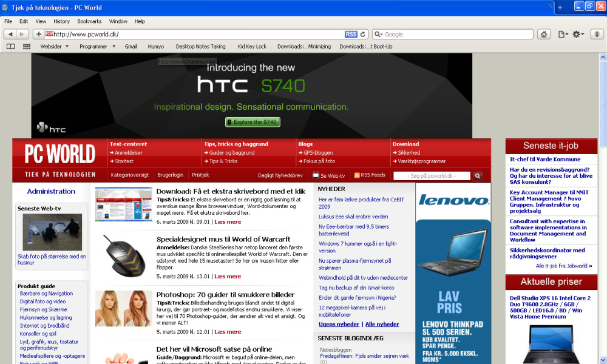Show all bookmarks with the book icon
607x364 pixels.
click(x=11, y=47)
